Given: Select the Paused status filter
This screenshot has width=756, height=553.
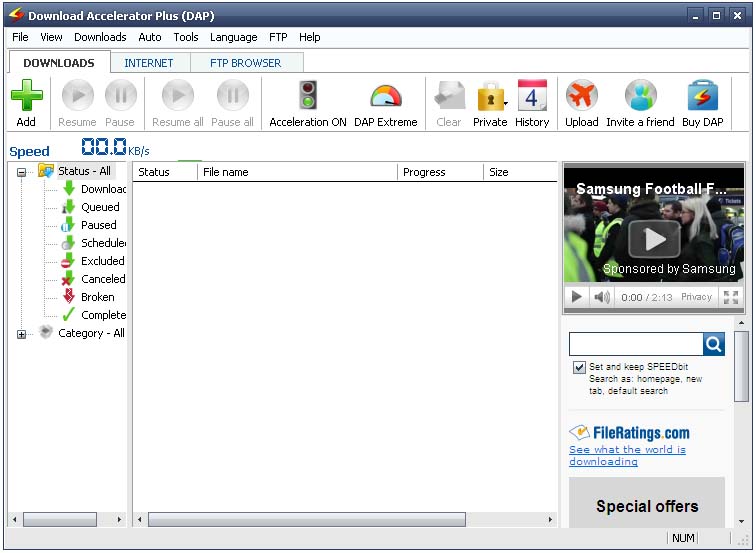Looking at the screenshot, I should click(x=89, y=225).
